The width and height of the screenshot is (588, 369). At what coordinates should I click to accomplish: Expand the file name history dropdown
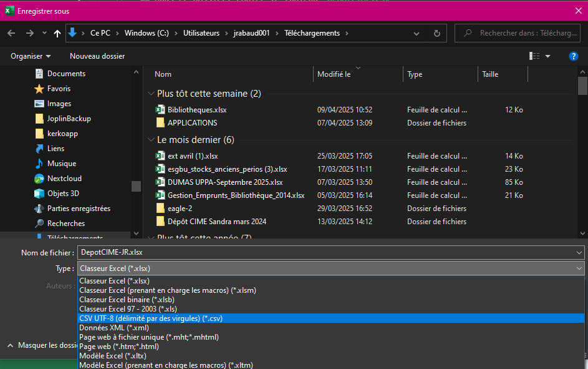click(580, 252)
